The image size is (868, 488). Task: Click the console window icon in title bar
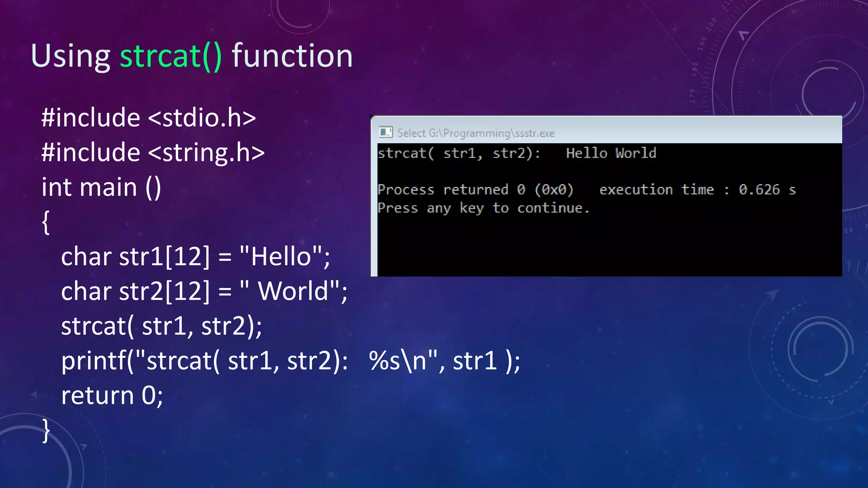[x=385, y=133]
